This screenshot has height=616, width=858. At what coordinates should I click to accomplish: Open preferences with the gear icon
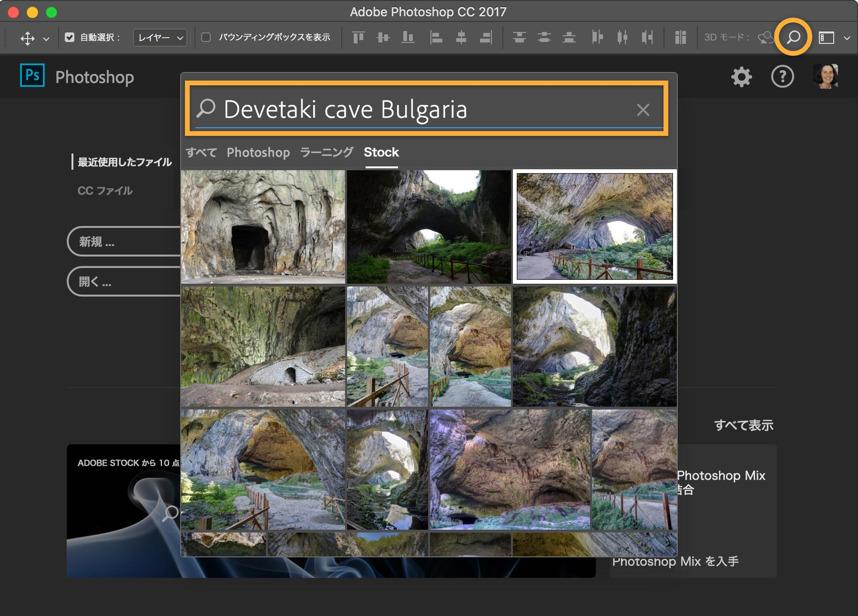pos(741,77)
